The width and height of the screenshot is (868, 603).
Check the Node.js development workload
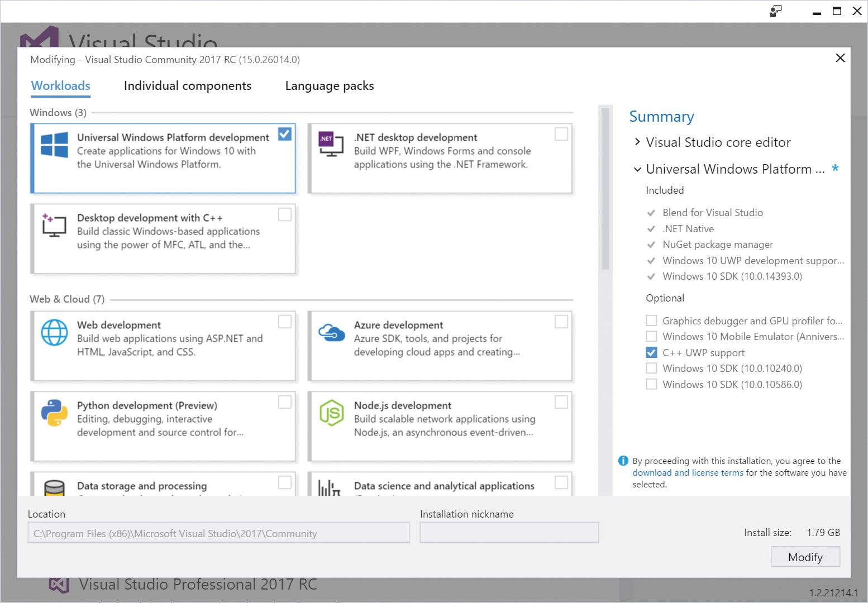point(561,402)
